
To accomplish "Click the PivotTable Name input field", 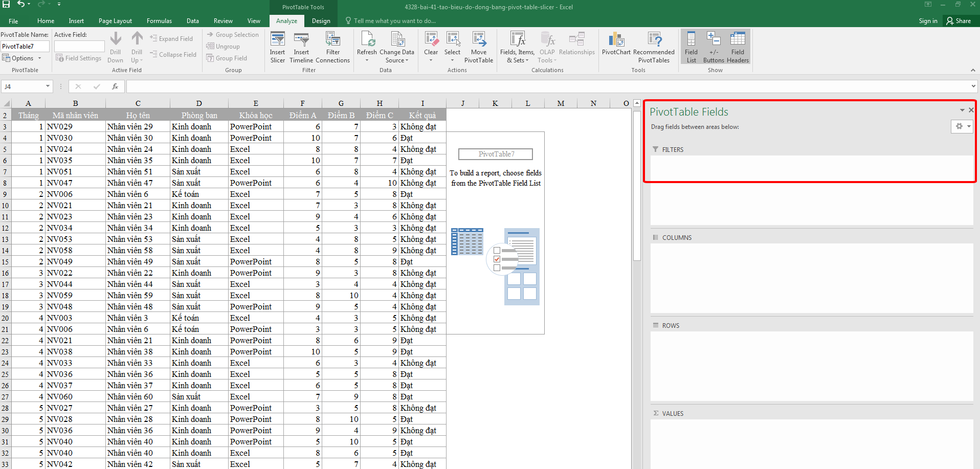I will coord(25,47).
